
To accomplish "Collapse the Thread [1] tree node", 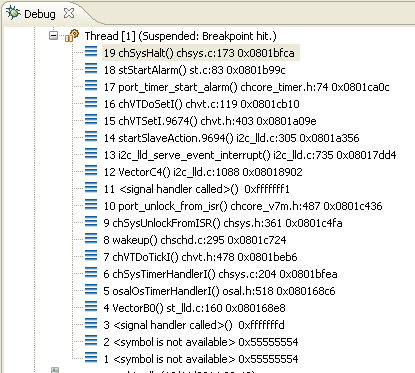I will pyautogui.click(x=53, y=35).
